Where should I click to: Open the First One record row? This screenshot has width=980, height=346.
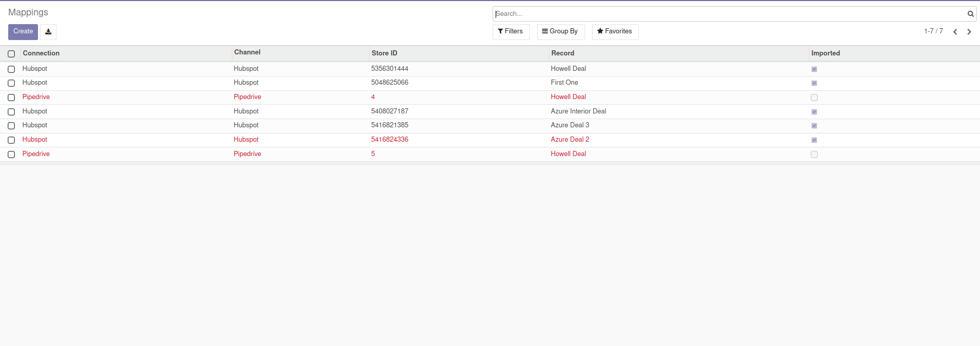click(x=564, y=83)
